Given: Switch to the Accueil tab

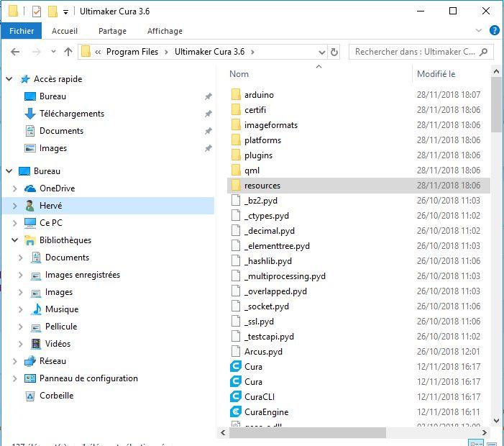Looking at the screenshot, I should pyautogui.click(x=65, y=31).
